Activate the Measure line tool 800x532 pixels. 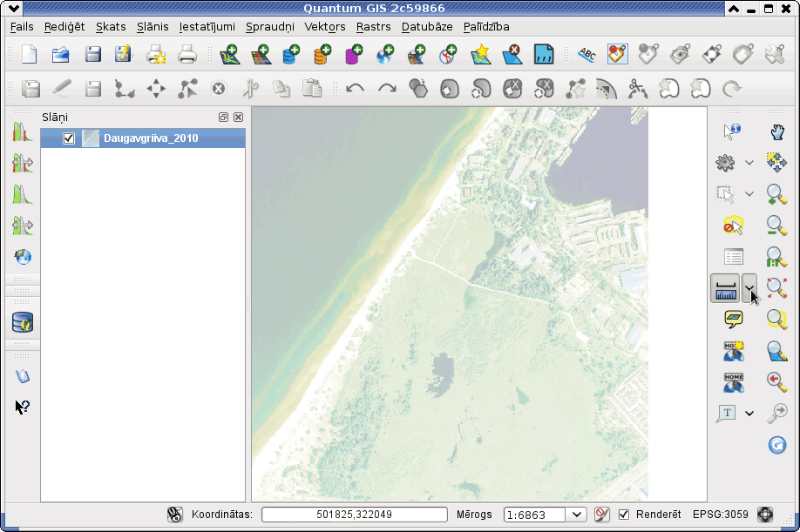(725, 288)
